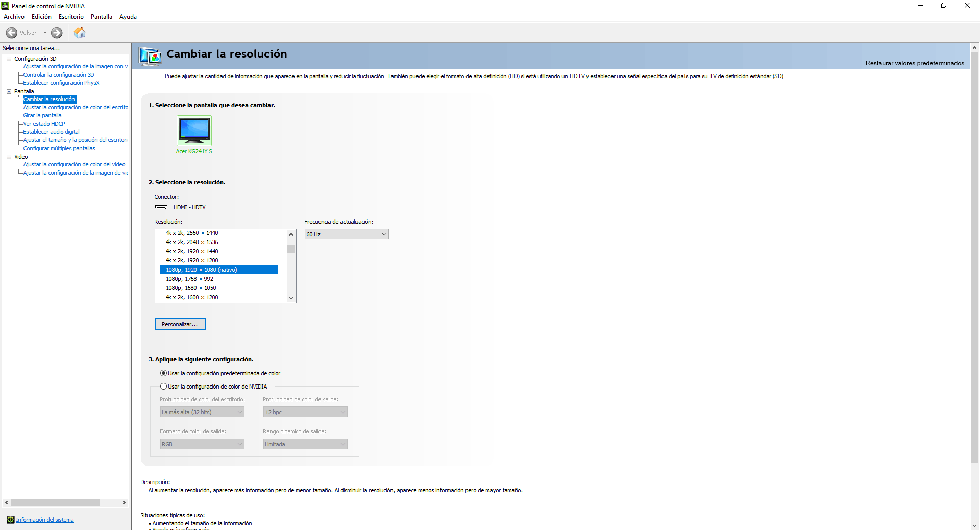Open Establecer configuración PhysX task
The image size is (980, 531).
point(61,83)
